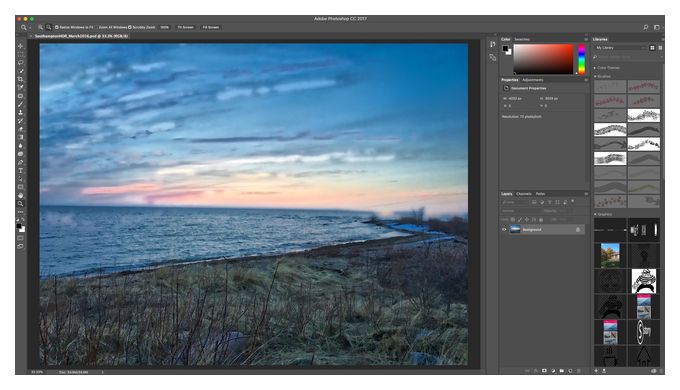Select the Quick Selection tool
Viewport: 680px width, 390px height.
pos(20,71)
